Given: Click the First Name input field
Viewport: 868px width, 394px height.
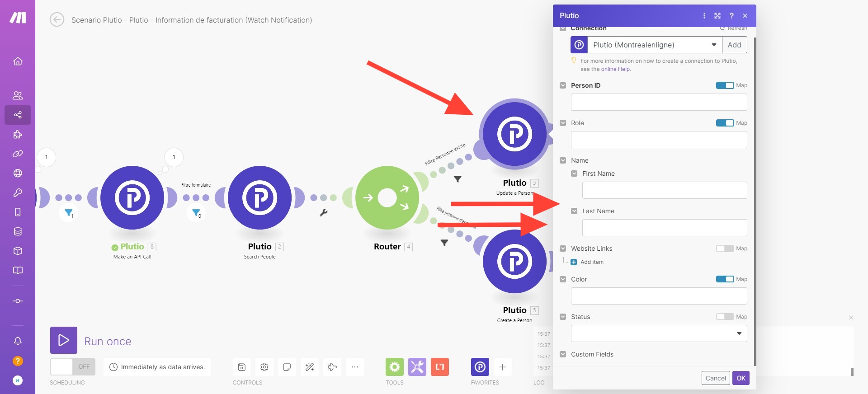Looking at the screenshot, I should tap(665, 190).
